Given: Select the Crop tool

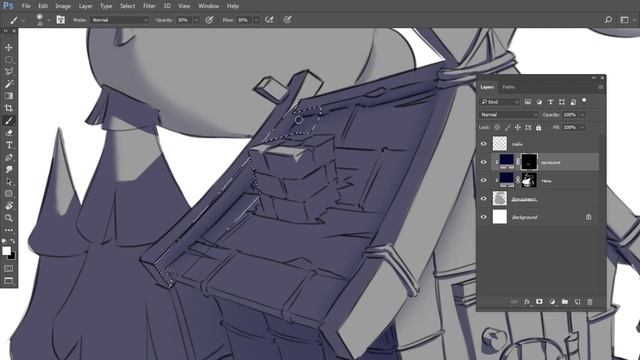Looking at the screenshot, I should (x=9, y=108).
